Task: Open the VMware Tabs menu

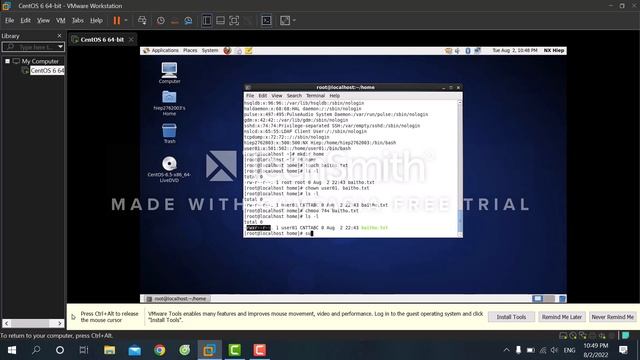Action: point(78,20)
